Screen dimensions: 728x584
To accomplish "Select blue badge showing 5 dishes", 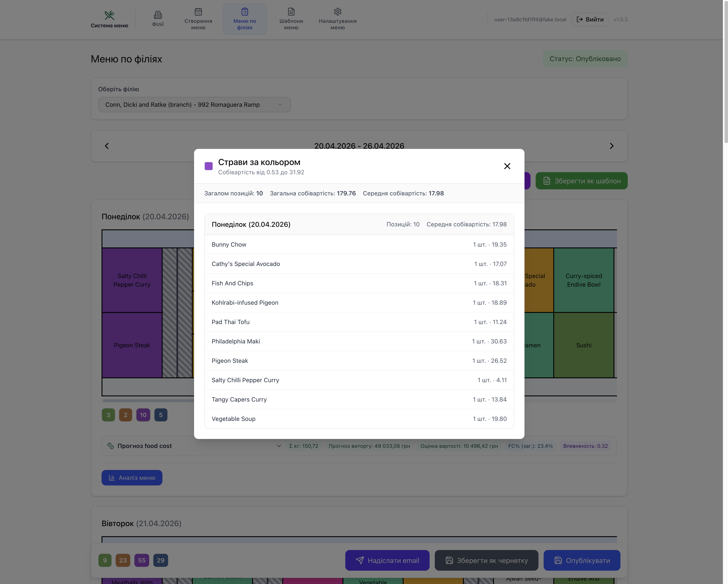I will point(161,415).
